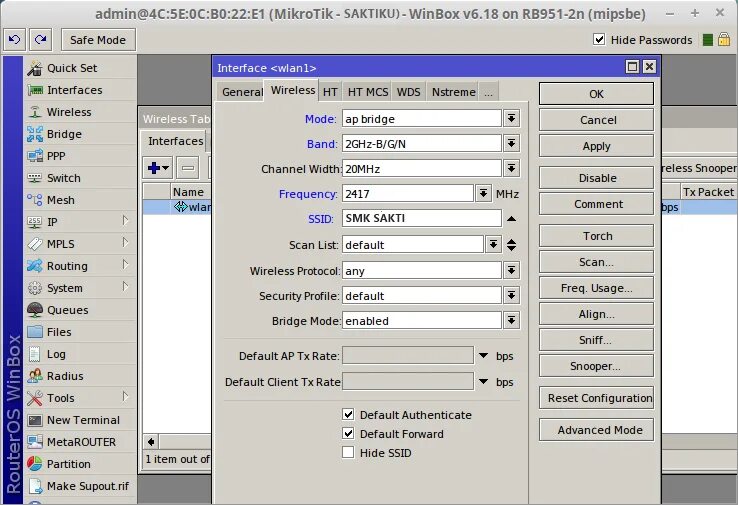Click the Scan List add/remove arrows
738x505 pixels.
point(512,245)
